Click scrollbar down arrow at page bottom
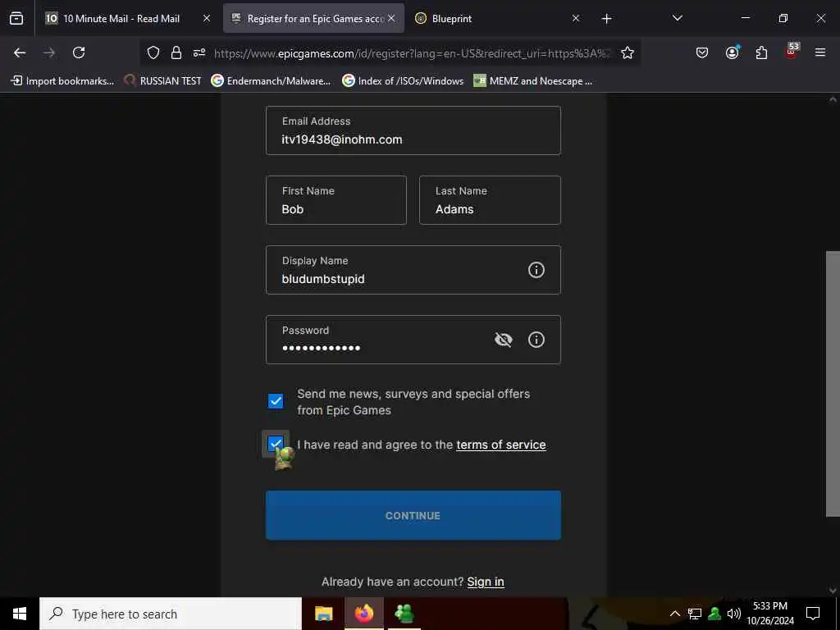840x630 pixels. (x=833, y=591)
